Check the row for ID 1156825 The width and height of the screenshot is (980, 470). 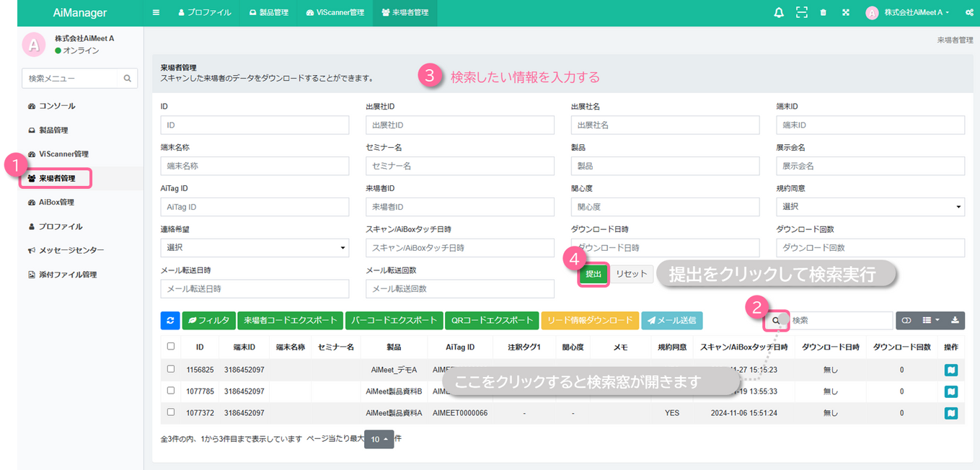tap(171, 369)
